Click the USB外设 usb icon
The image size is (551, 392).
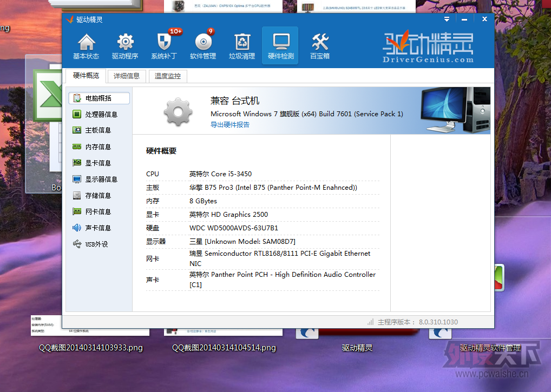77,244
